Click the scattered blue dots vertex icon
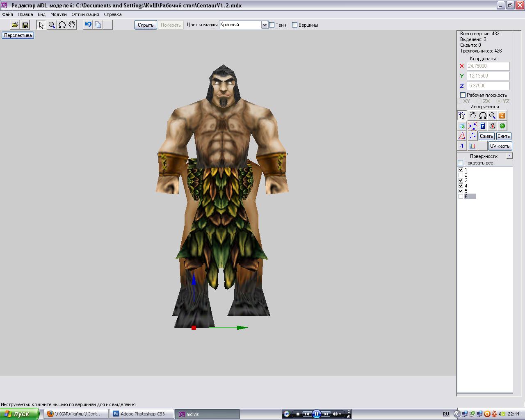 tap(472, 136)
